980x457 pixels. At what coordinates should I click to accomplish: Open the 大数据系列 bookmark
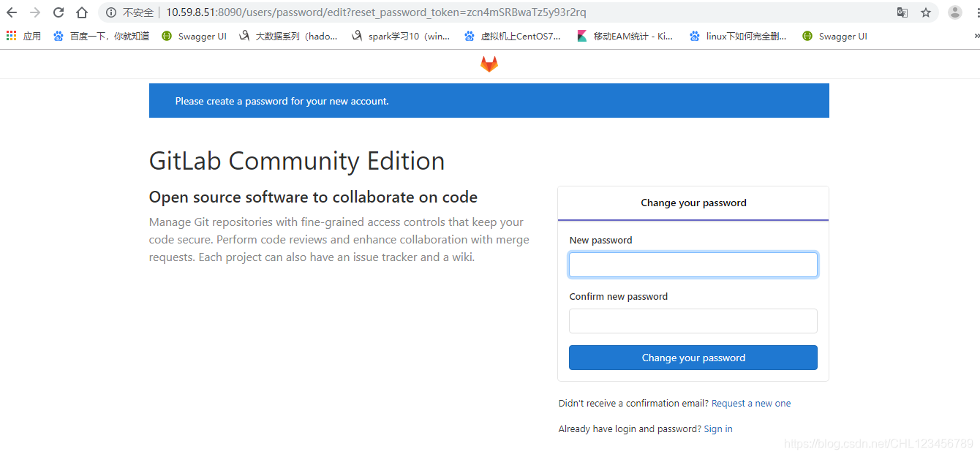[288, 36]
